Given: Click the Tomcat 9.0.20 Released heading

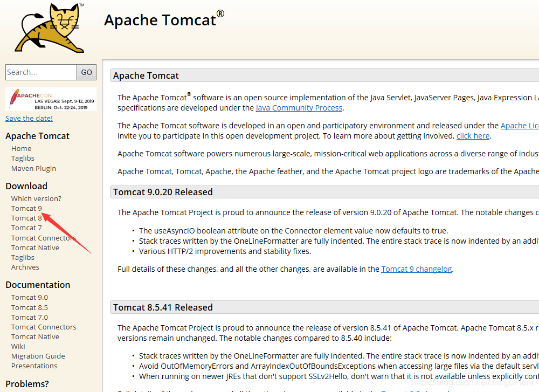Looking at the screenshot, I should pyautogui.click(x=163, y=192).
